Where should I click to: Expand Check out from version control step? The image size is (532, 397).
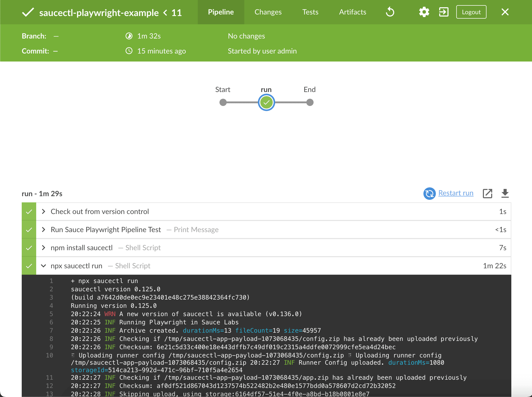tap(43, 211)
